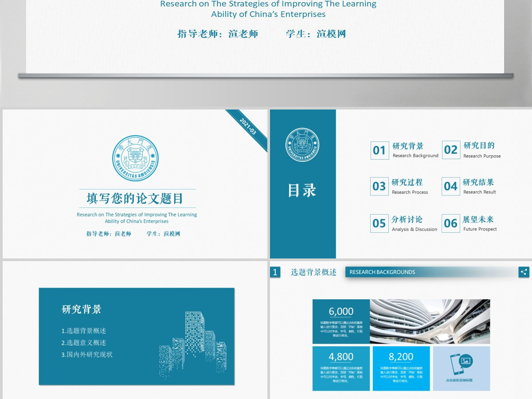Click the dotted skyscraper graphic on 研究背景 slide
The width and height of the screenshot is (532, 399).
[x=193, y=344]
